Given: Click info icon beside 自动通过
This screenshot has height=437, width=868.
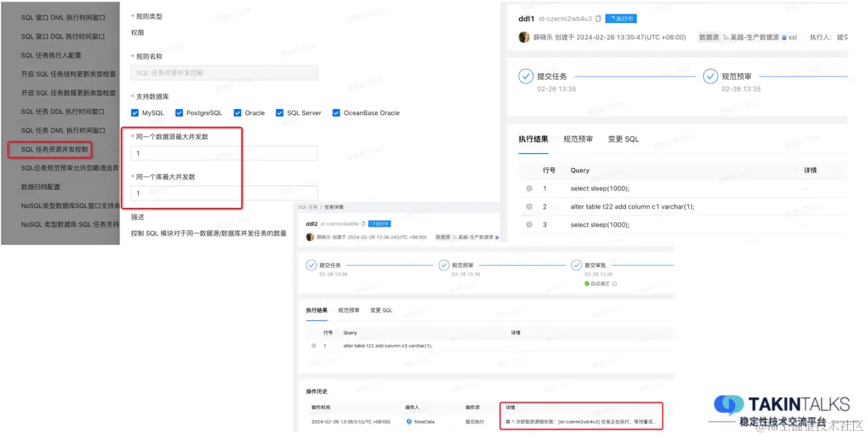Looking at the screenshot, I should [614, 284].
